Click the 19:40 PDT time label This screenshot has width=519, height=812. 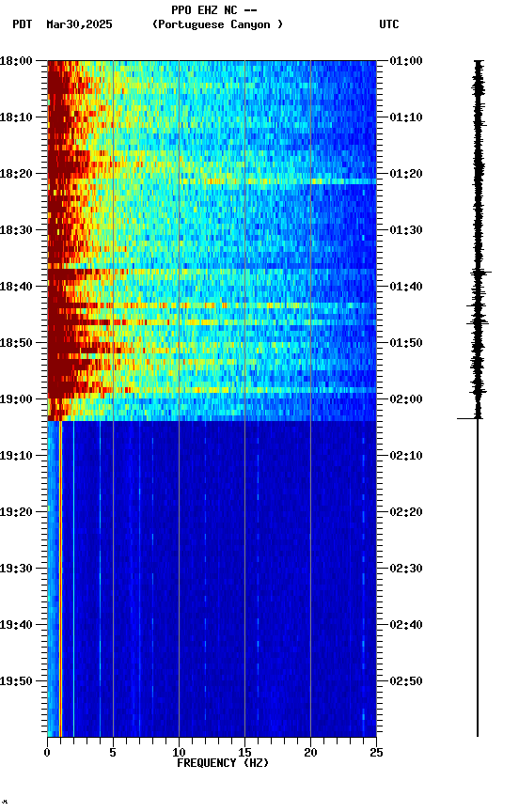tap(16, 625)
